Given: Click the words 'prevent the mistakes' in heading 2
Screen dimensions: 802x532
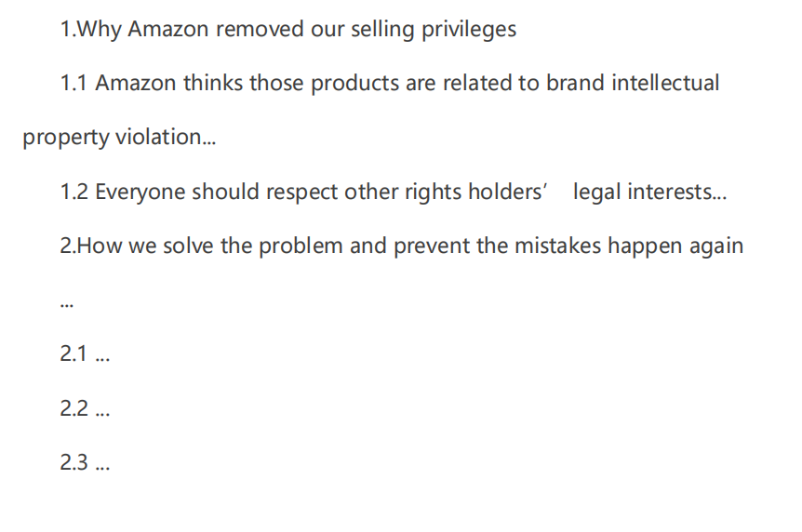Looking at the screenshot, I should click(497, 246).
